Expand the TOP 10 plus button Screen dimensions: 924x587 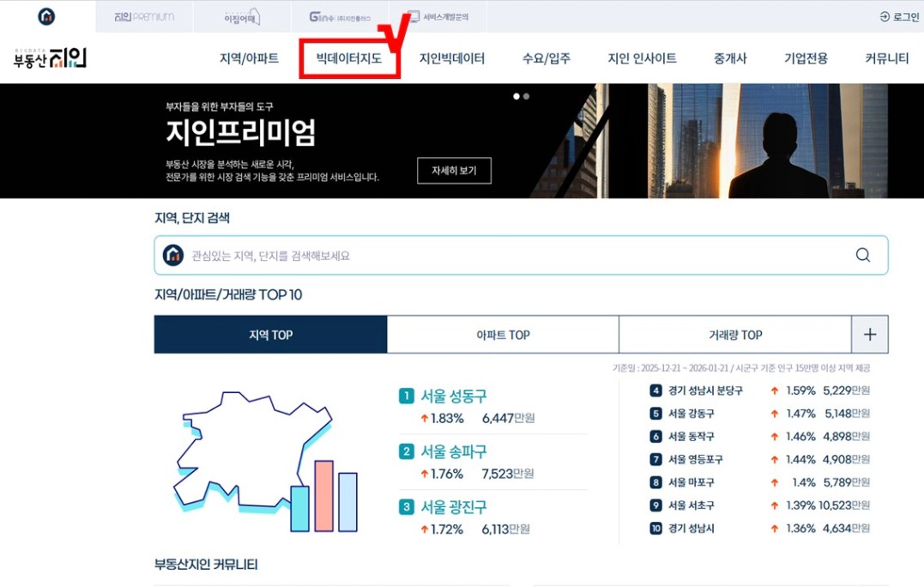(870, 335)
